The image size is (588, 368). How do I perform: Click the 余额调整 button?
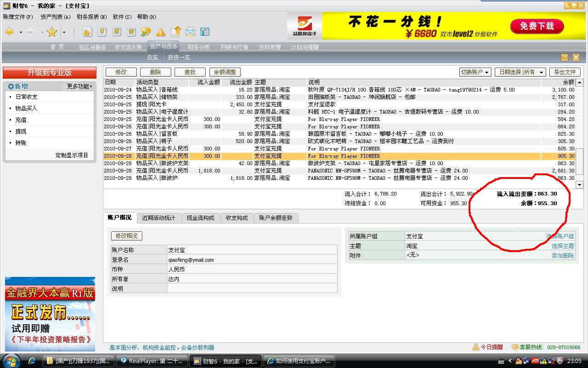click(x=225, y=72)
